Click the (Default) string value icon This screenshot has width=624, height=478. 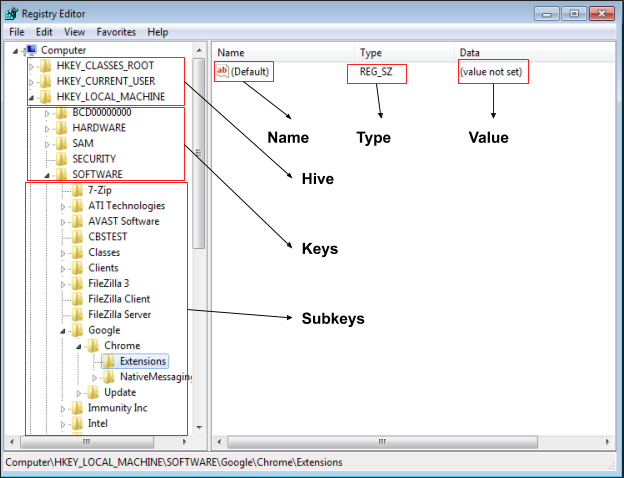(223, 72)
